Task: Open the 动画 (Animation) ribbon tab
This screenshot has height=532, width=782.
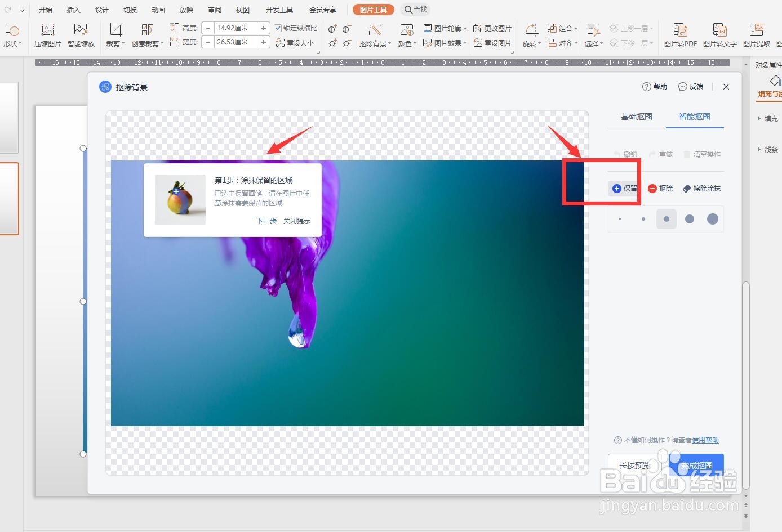Action: tap(158, 10)
